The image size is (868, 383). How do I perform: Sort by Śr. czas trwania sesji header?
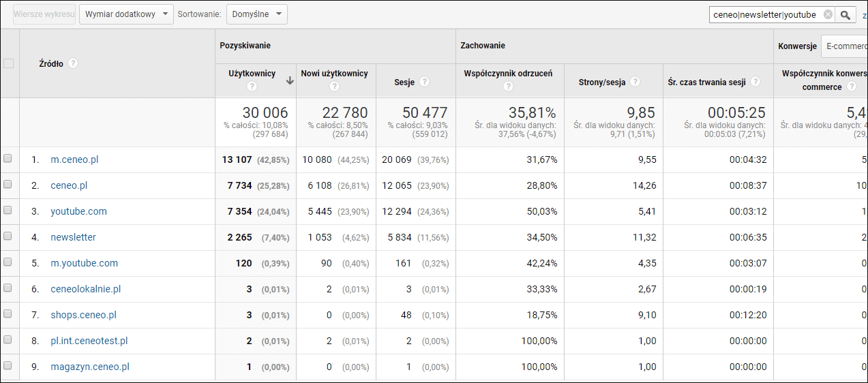click(x=708, y=82)
